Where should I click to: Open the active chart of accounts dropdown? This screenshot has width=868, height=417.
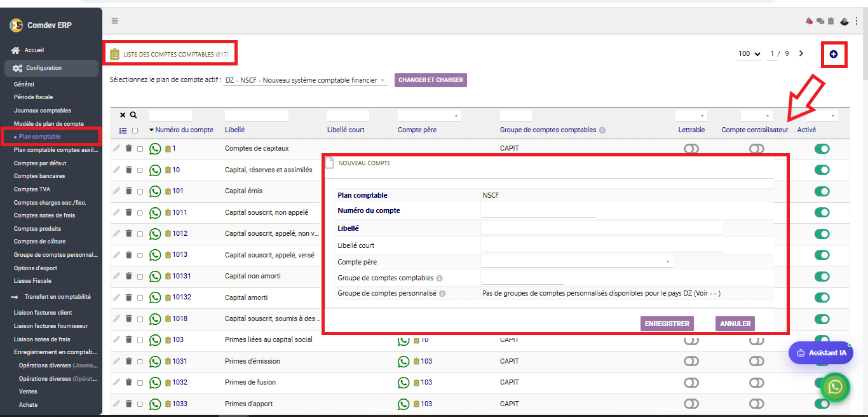[x=306, y=80]
